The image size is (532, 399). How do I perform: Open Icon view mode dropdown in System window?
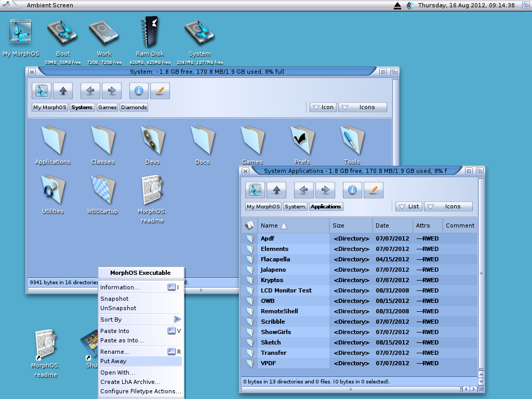pyautogui.click(x=323, y=107)
